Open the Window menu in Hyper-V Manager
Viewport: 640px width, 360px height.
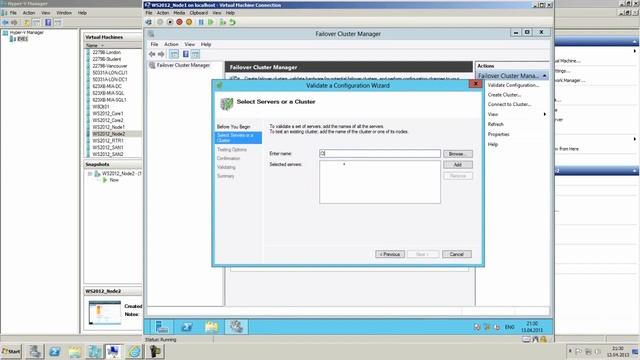(64, 13)
